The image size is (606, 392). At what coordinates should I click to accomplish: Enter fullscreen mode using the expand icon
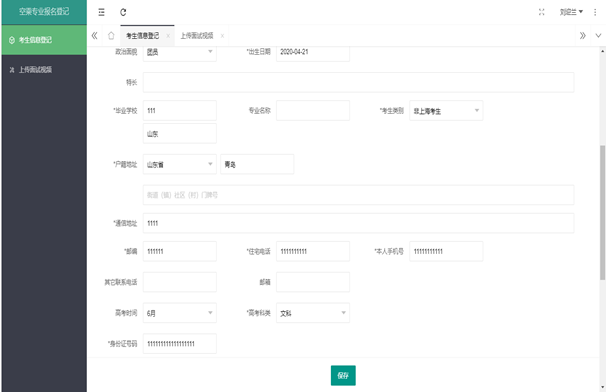(x=541, y=12)
